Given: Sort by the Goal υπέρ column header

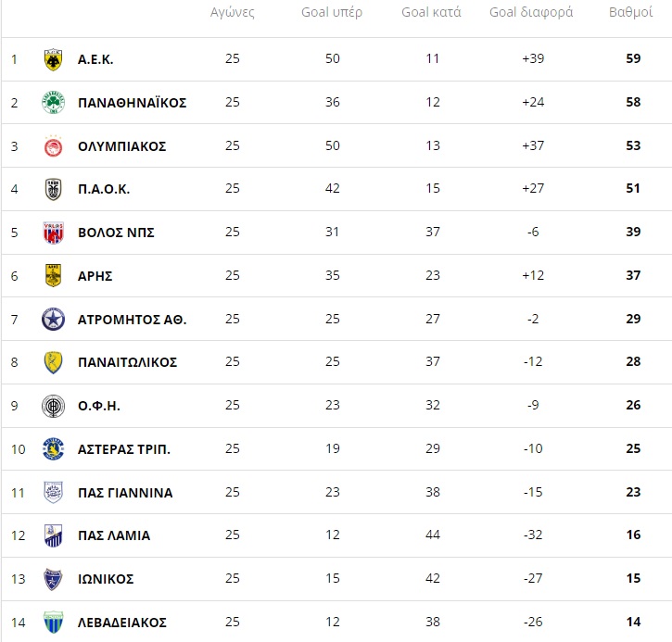Looking at the screenshot, I should (332, 12).
